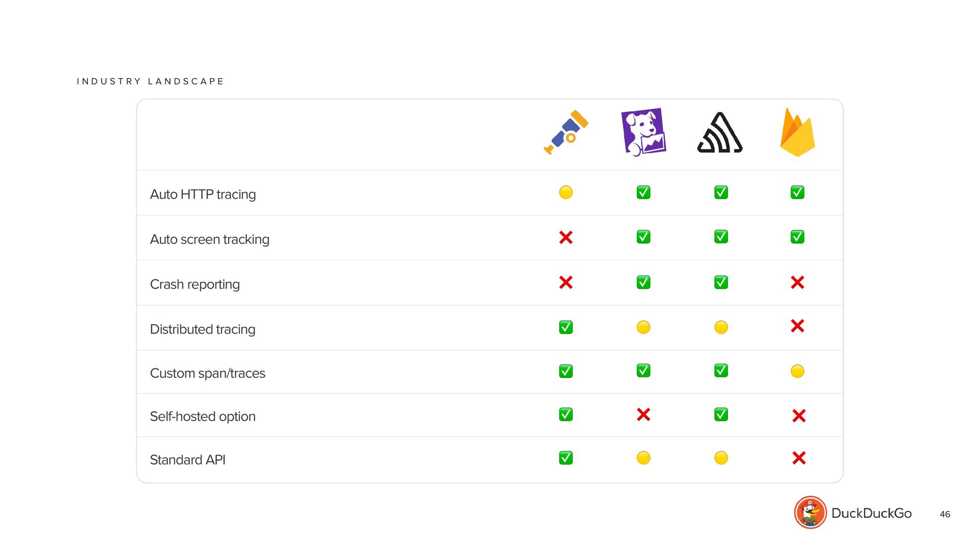Click the OpenTelemetry telescope logo
This screenshot has height=552, width=980.
[566, 132]
